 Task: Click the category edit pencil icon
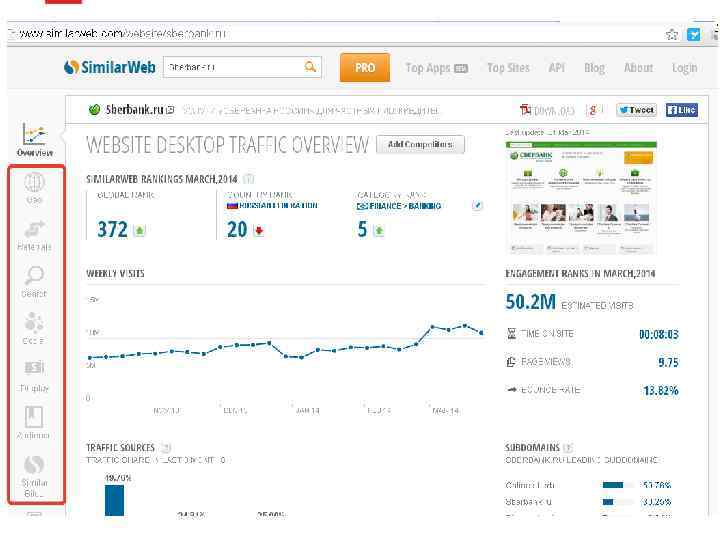477,206
